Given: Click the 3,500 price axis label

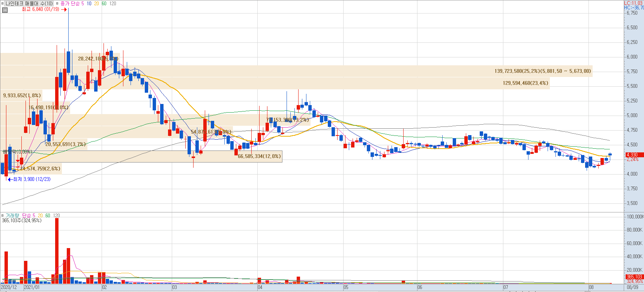Looking at the screenshot, I should [x=632, y=203].
